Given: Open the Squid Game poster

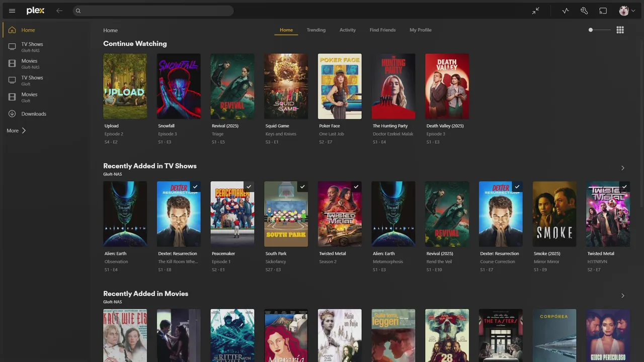Looking at the screenshot, I should point(286,86).
